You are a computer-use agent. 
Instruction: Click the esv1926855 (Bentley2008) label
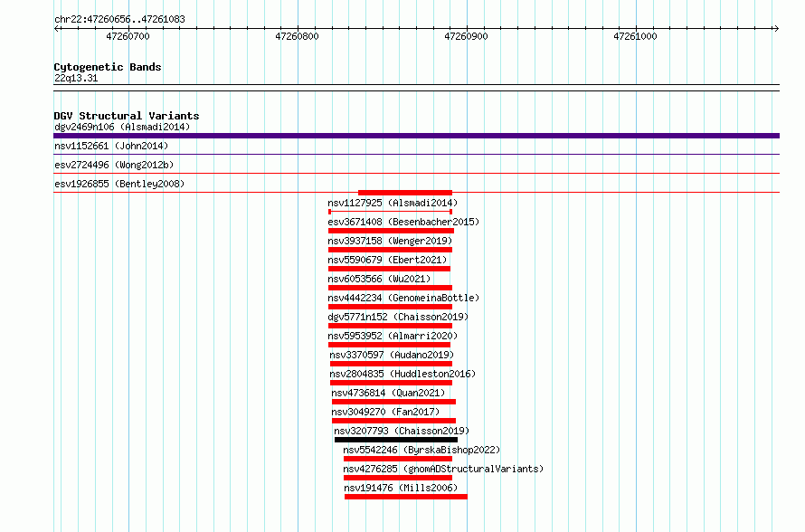point(119,184)
